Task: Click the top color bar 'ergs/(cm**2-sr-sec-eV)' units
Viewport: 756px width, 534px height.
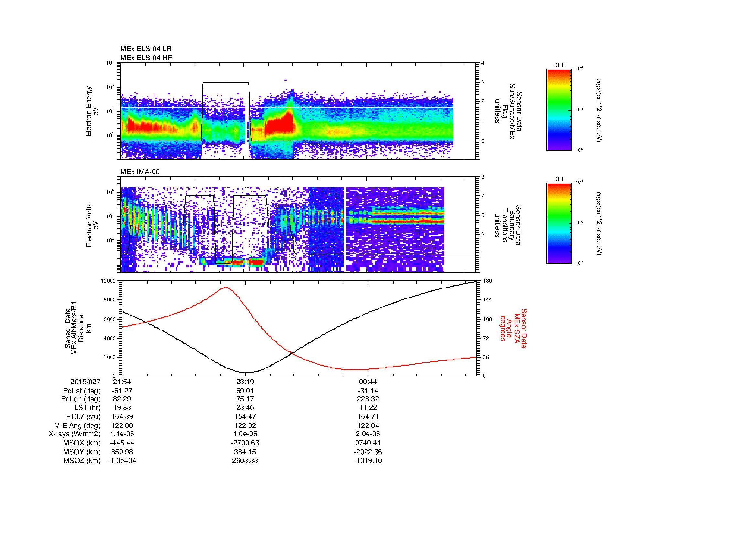Action: [x=599, y=110]
